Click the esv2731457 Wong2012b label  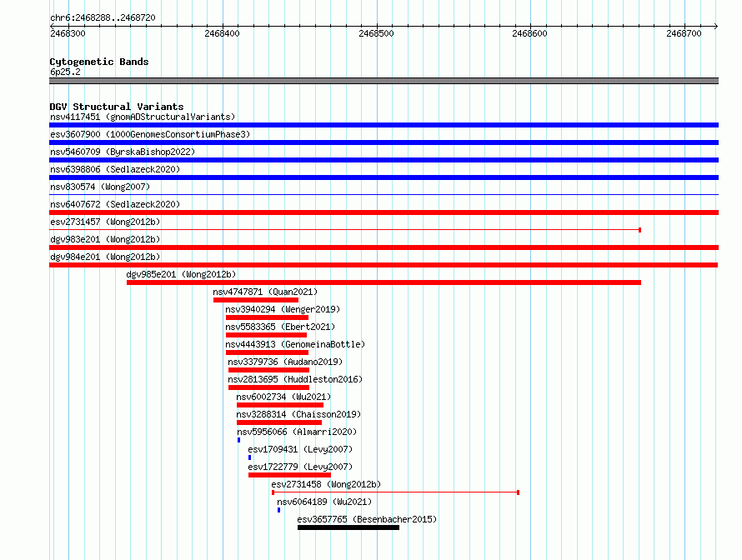105,222
